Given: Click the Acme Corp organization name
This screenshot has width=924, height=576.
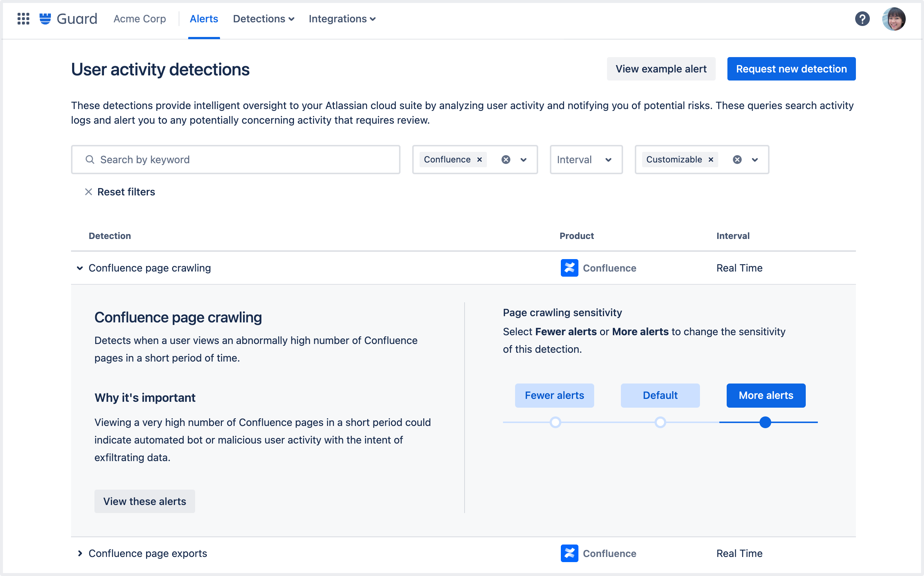Looking at the screenshot, I should click(x=139, y=19).
